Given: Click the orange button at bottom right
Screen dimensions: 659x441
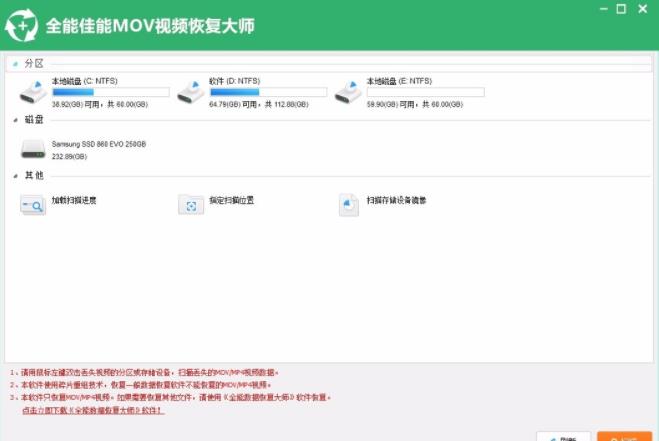Looking at the screenshot, I should (x=624, y=436).
